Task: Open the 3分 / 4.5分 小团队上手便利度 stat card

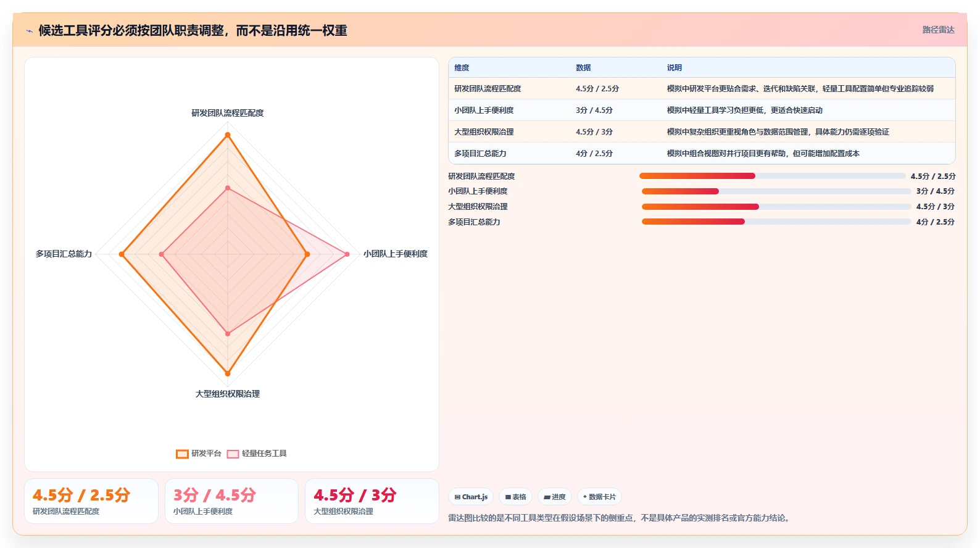Action: [x=231, y=501]
